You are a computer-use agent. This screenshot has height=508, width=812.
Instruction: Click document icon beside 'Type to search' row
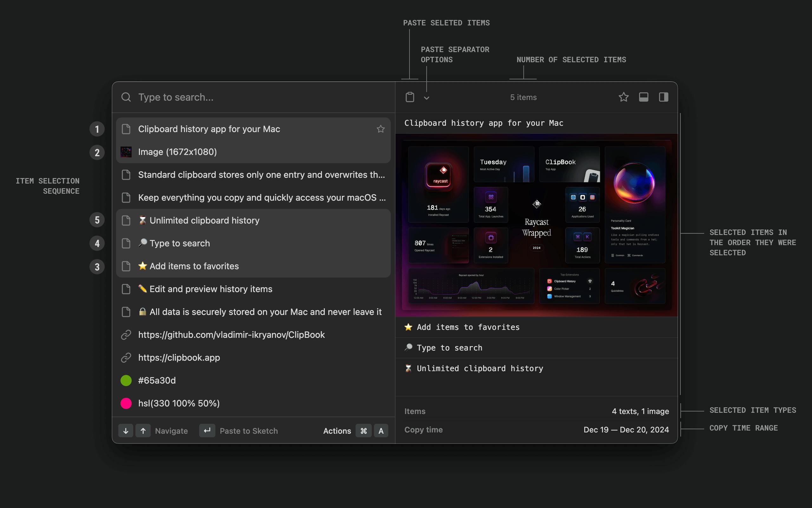point(126,243)
